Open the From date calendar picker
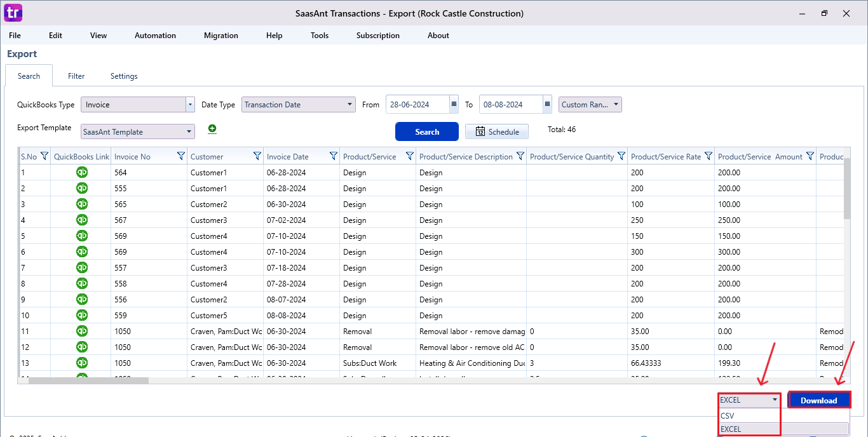This screenshot has height=437, width=868. [x=454, y=105]
